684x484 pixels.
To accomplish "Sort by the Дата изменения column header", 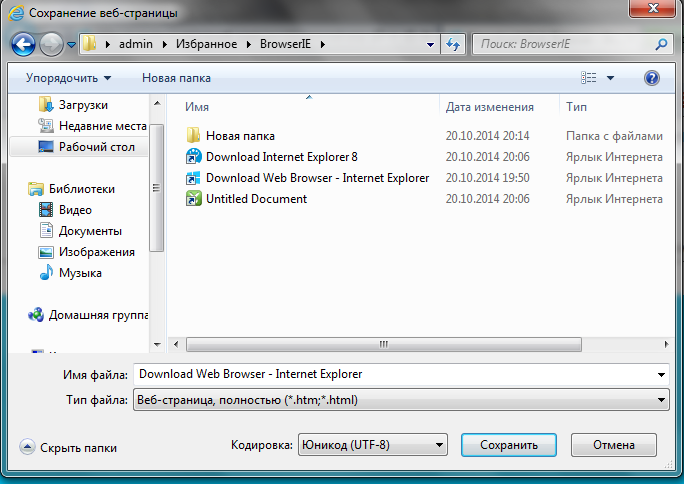I will coord(489,107).
